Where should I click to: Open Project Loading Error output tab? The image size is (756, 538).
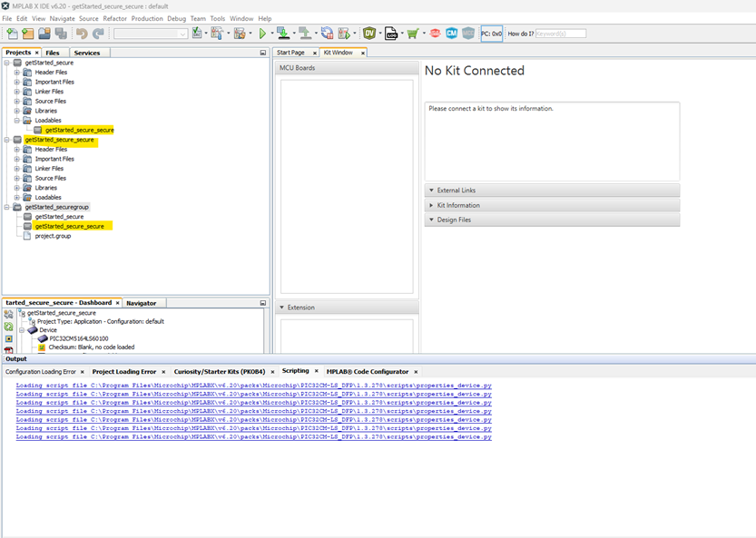pyautogui.click(x=124, y=372)
